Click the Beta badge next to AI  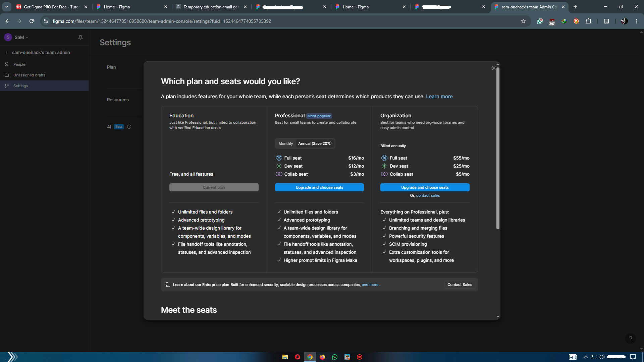pos(119,127)
